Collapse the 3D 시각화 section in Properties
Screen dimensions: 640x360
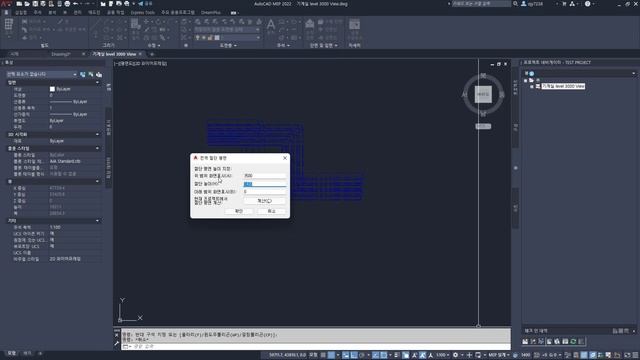[x=97, y=134]
